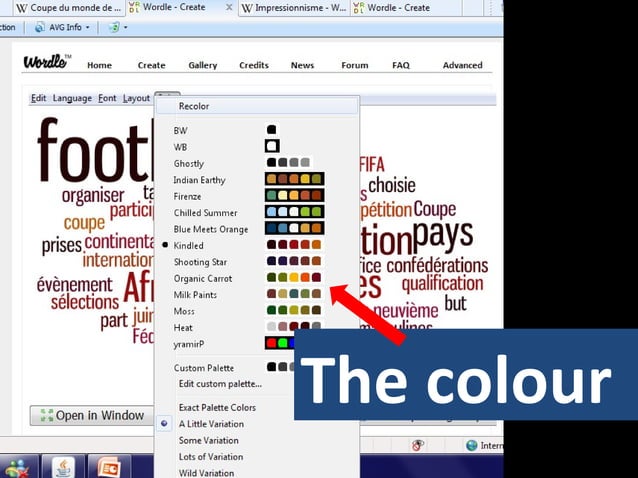Viewport: 638px width, 478px height.
Task: Open the Font menu
Action: pyautogui.click(x=107, y=98)
